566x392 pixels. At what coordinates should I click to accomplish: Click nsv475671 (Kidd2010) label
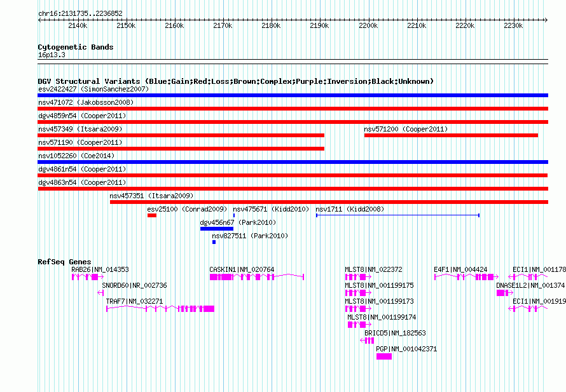click(271, 209)
